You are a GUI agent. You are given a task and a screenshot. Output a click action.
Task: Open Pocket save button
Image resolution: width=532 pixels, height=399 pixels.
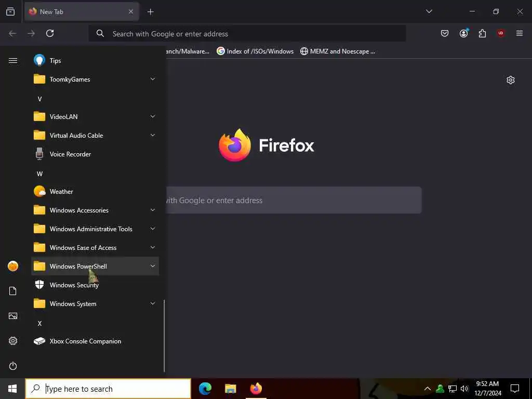pos(445,33)
